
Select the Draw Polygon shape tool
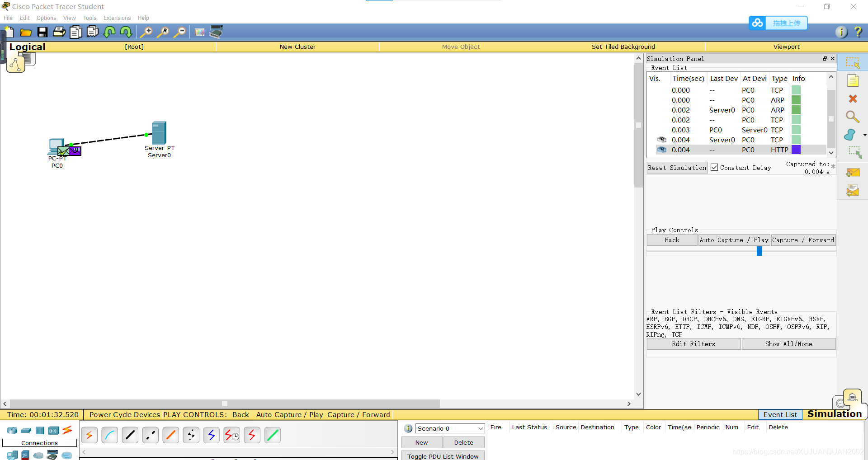[850, 135]
